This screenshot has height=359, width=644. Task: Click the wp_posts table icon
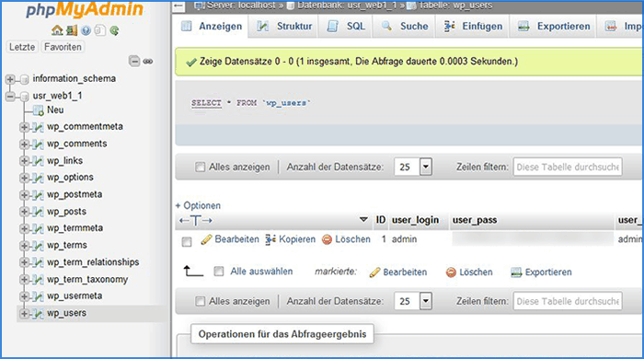pos(38,212)
